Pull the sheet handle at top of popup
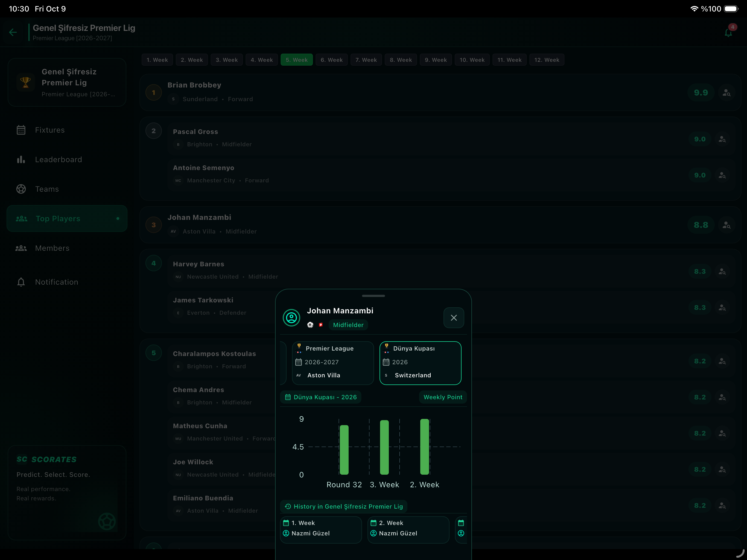This screenshot has width=747, height=560. [x=373, y=296]
